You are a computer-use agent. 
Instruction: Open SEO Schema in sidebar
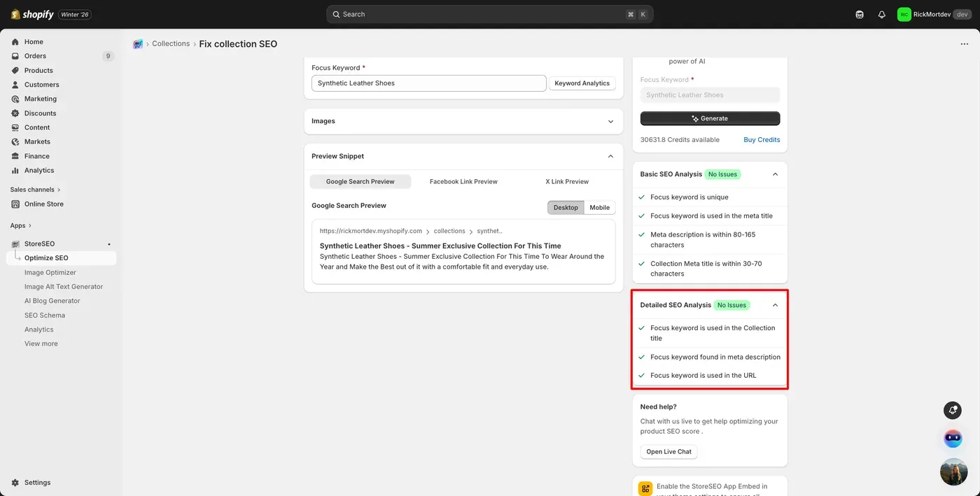(x=45, y=316)
